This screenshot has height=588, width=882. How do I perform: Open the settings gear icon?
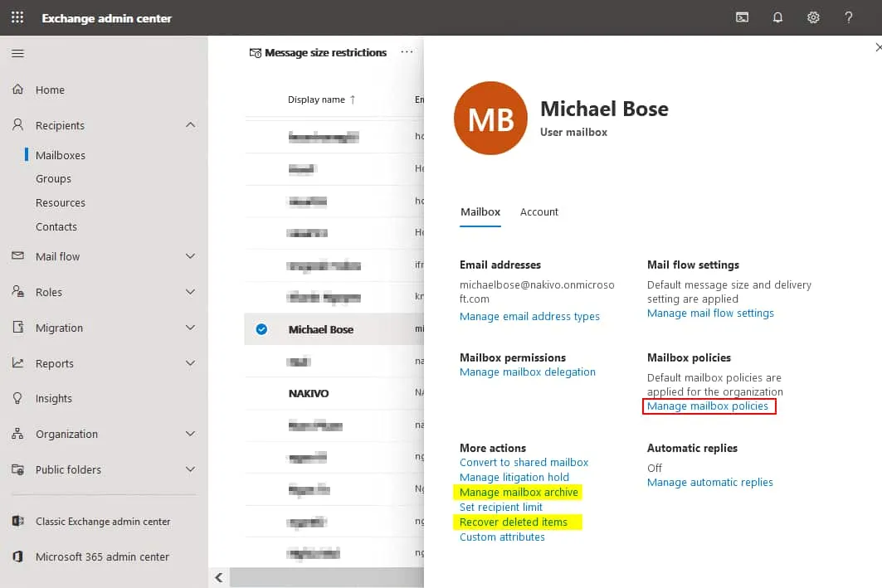(813, 17)
